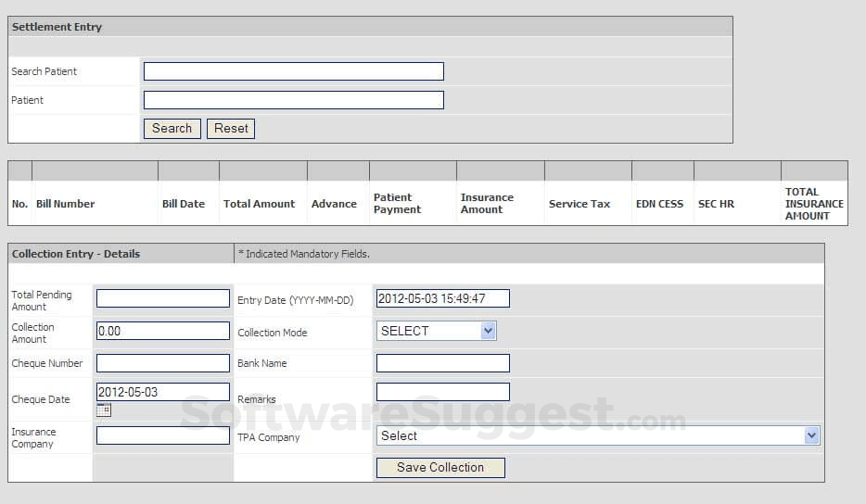Click the Insurance Amount column header
The width and height of the screenshot is (866, 504).
point(487,204)
